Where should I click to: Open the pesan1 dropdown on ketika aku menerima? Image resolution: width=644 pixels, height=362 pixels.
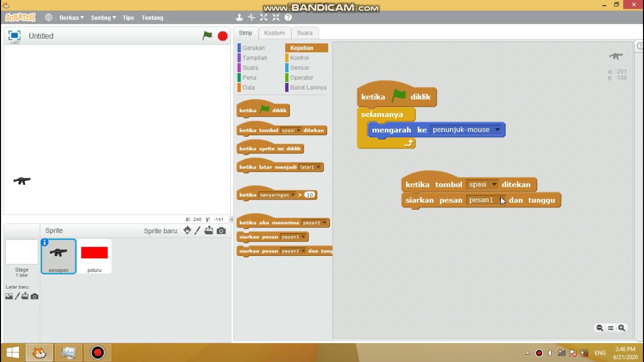tap(325, 223)
